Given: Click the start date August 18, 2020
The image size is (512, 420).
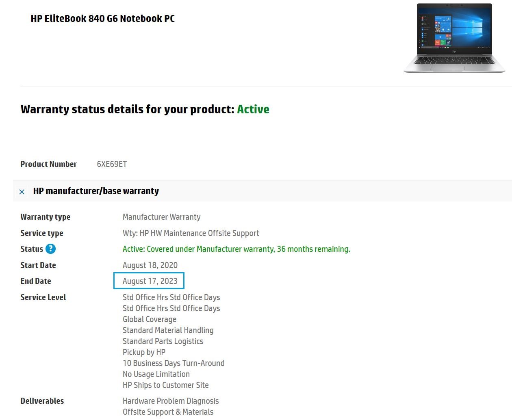Looking at the screenshot, I should pos(150,265).
